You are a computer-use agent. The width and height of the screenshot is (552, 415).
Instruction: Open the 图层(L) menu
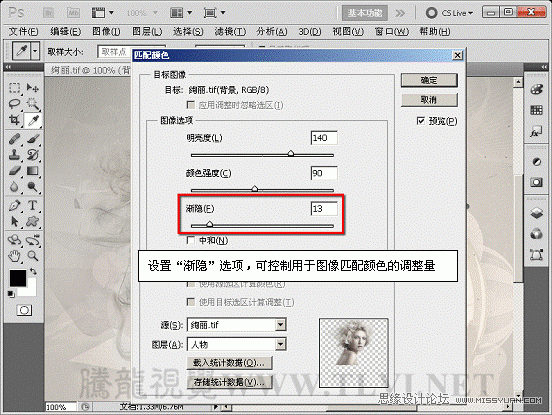pyautogui.click(x=147, y=32)
